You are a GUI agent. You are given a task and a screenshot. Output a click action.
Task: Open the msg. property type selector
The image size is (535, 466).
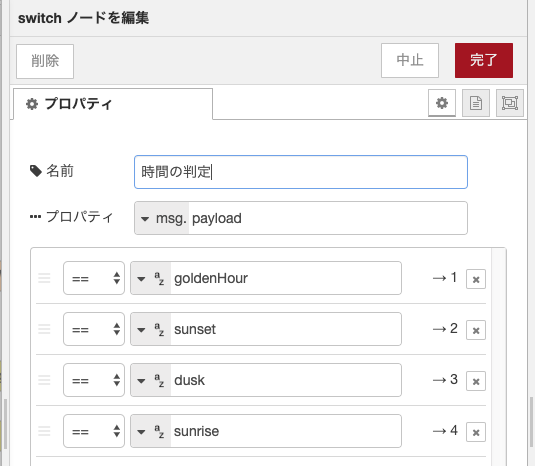tap(162, 218)
